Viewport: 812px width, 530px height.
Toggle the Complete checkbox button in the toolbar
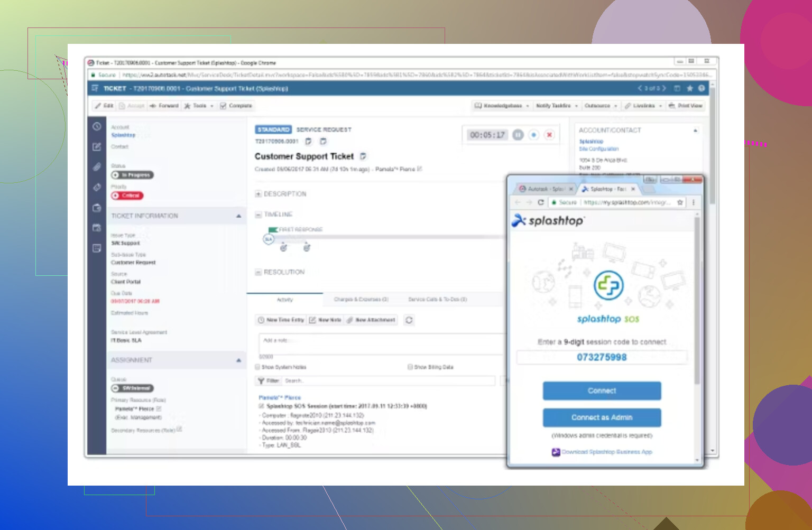tap(236, 106)
